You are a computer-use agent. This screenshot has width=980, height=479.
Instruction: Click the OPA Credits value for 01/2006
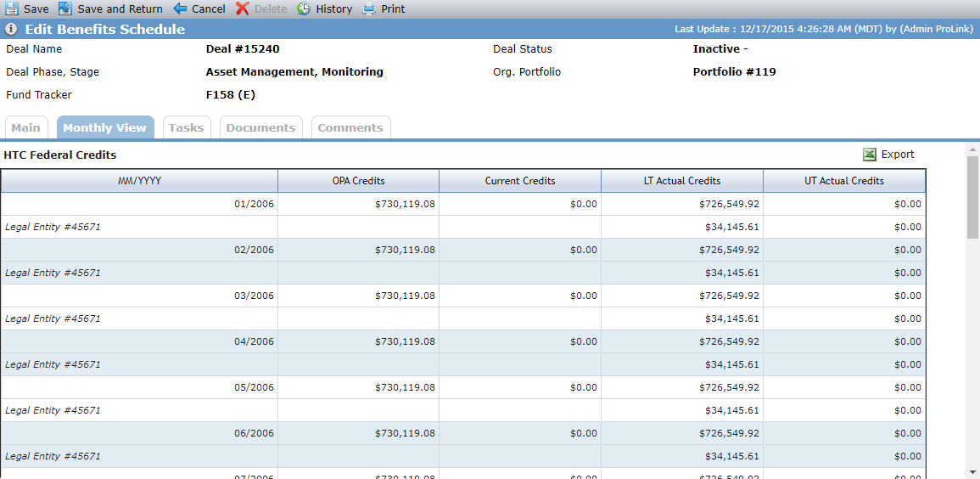coord(405,204)
